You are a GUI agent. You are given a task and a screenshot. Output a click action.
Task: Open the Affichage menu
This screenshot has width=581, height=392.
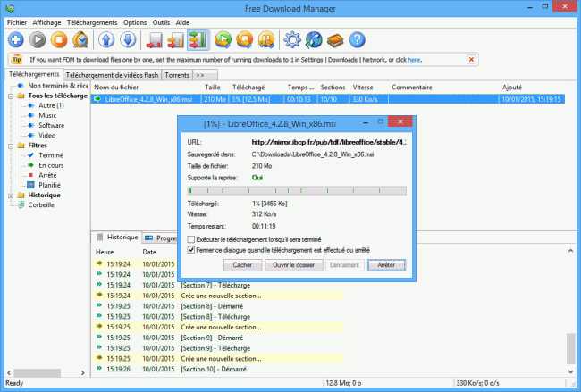click(x=46, y=22)
